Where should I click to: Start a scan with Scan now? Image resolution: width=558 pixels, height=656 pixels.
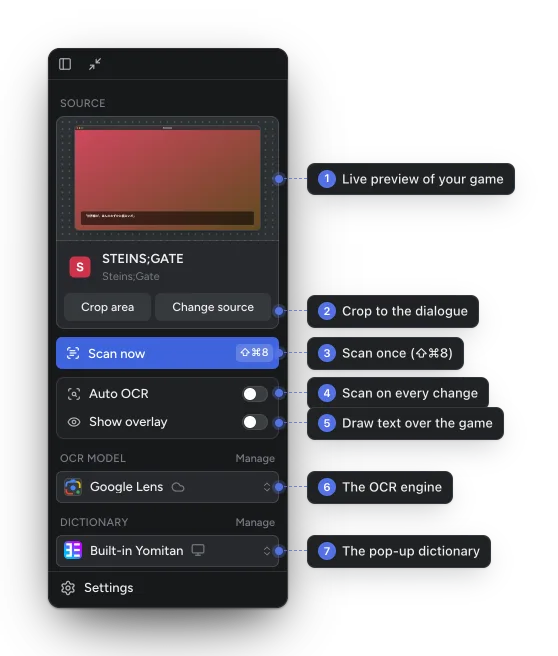pos(167,353)
